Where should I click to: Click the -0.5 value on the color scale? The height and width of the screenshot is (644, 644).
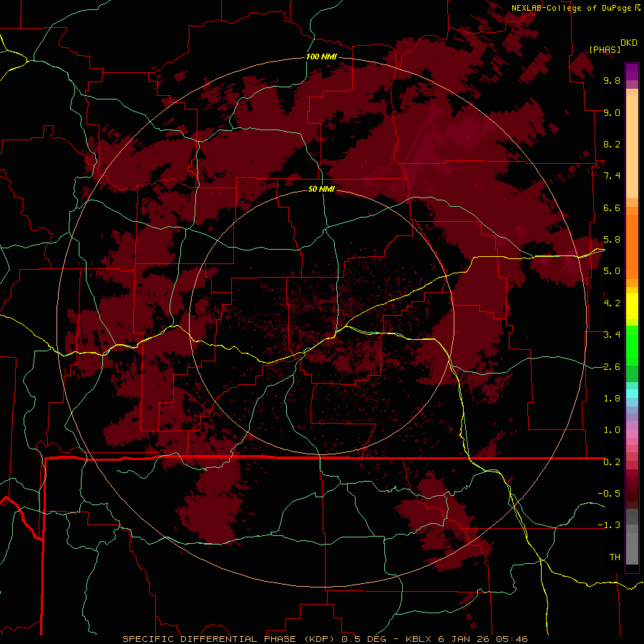click(609, 494)
